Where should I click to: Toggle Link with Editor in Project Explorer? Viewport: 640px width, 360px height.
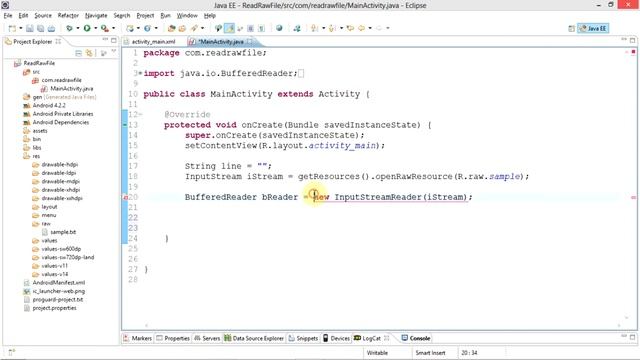click(89, 53)
